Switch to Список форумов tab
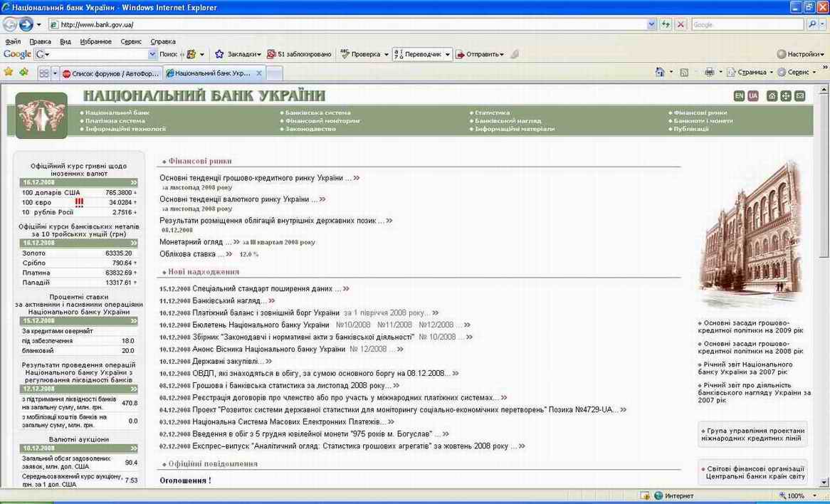This screenshot has width=830, height=504. 111,73
